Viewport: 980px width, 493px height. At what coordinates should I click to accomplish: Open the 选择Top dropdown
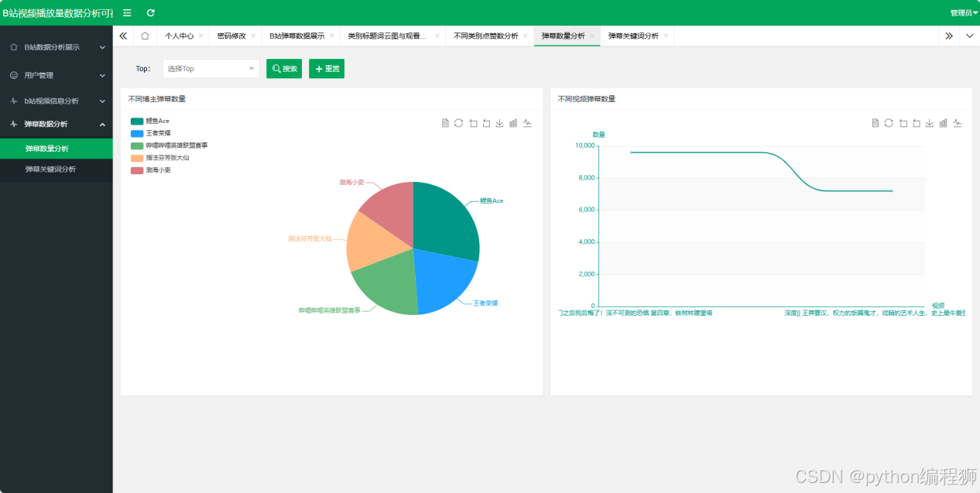211,69
